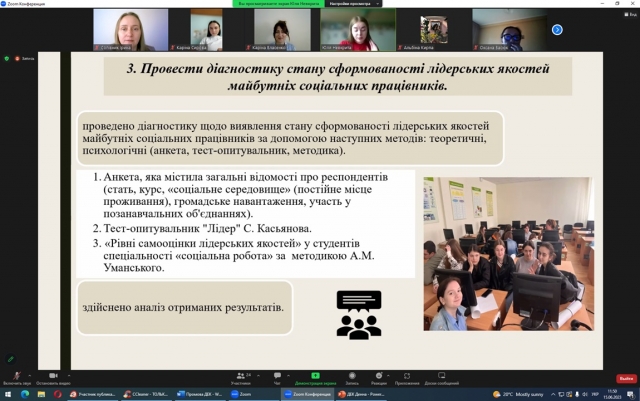Click the volume icon in system tray
This screenshot has width=640, height=401.
pos(584,394)
